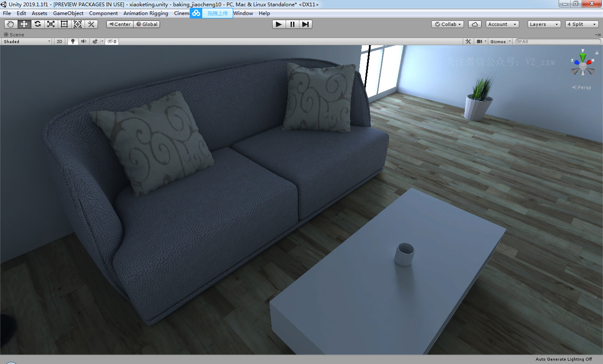This screenshot has height=364, width=603.
Task: Select the Scale tool
Action: click(x=51, y=24)
